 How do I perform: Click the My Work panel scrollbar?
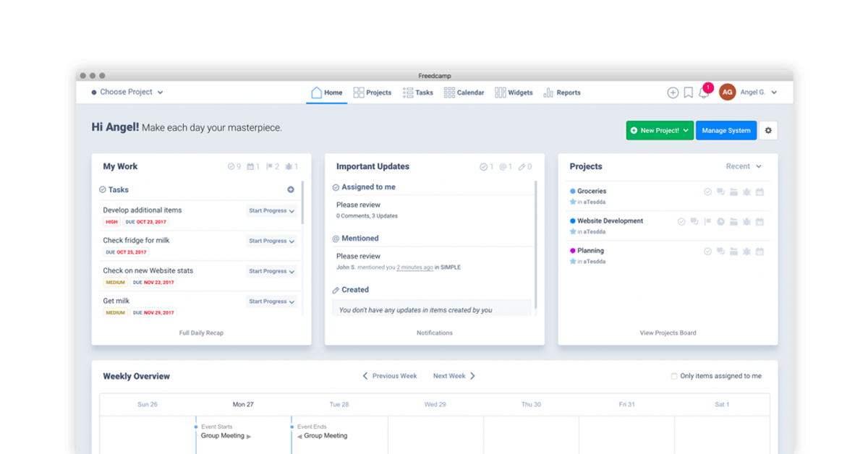302,202
